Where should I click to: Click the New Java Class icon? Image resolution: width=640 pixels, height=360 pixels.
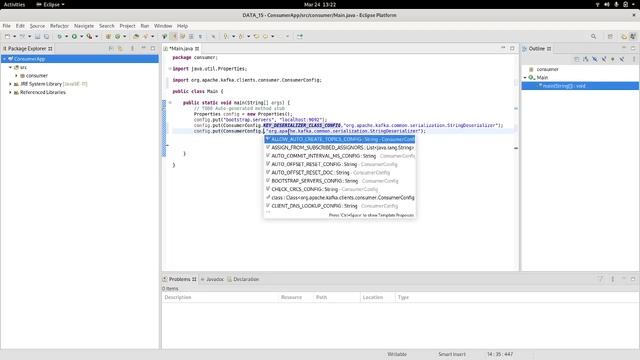117,36
